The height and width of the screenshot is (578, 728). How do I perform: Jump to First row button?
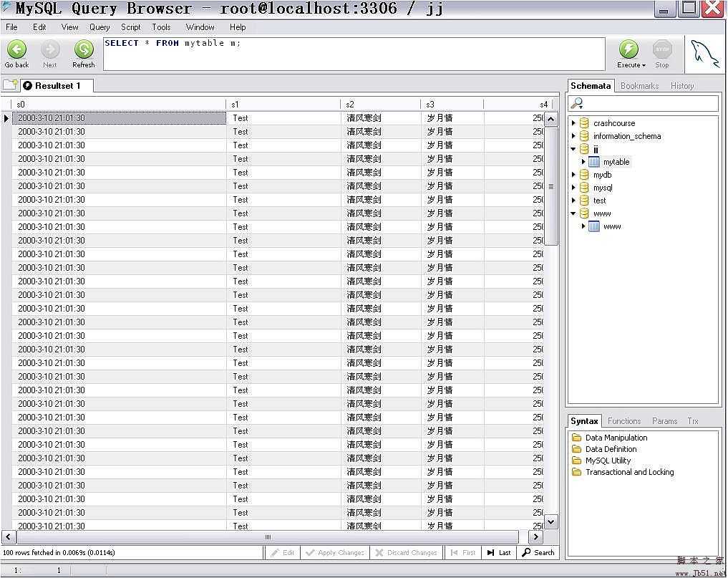463,552
